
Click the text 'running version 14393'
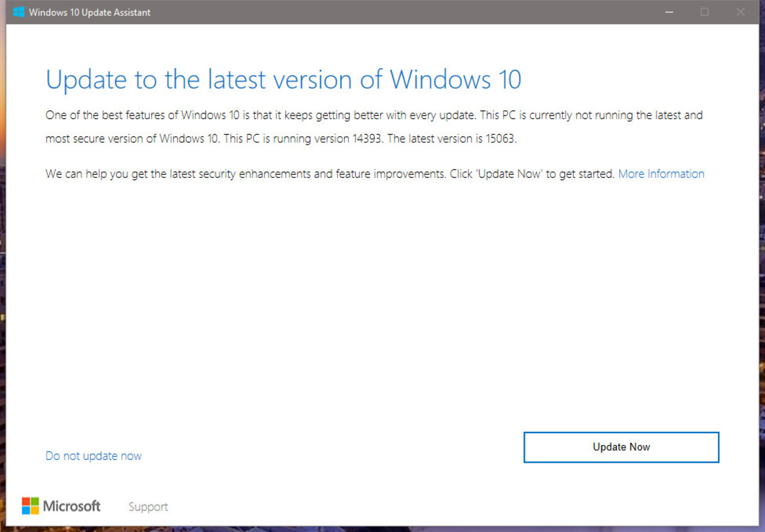click(327, 139)
